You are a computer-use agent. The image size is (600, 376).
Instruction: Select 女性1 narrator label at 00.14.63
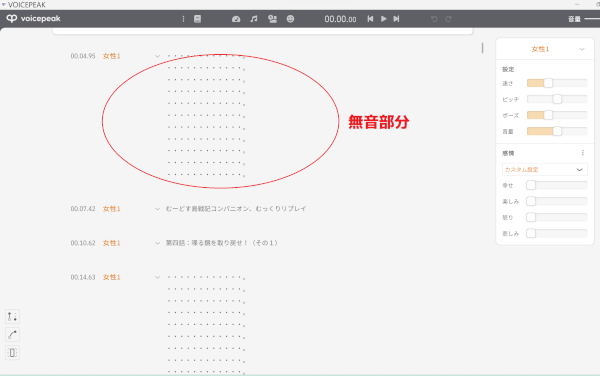tap(111, 277)
